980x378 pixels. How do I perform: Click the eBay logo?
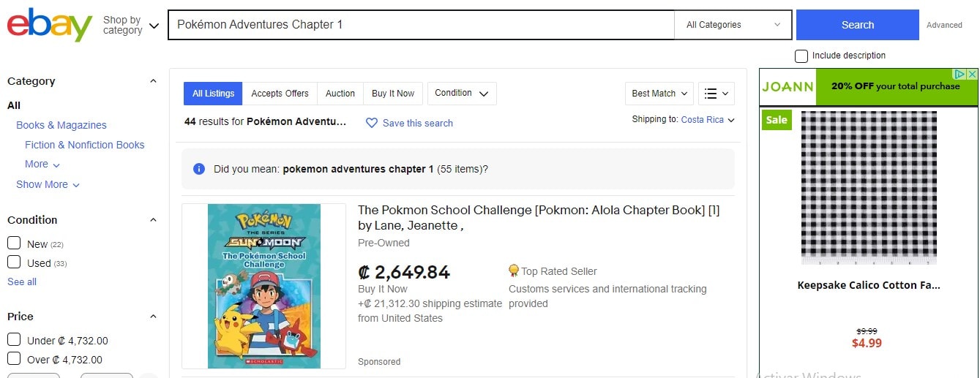point(50,25)
